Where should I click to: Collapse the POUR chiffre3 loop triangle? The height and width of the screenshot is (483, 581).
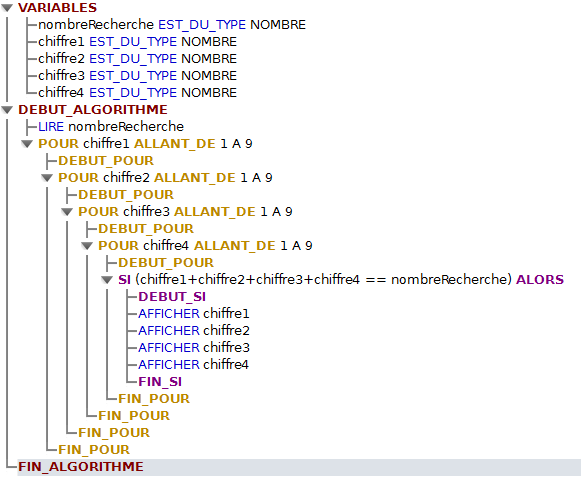[67, 212]
